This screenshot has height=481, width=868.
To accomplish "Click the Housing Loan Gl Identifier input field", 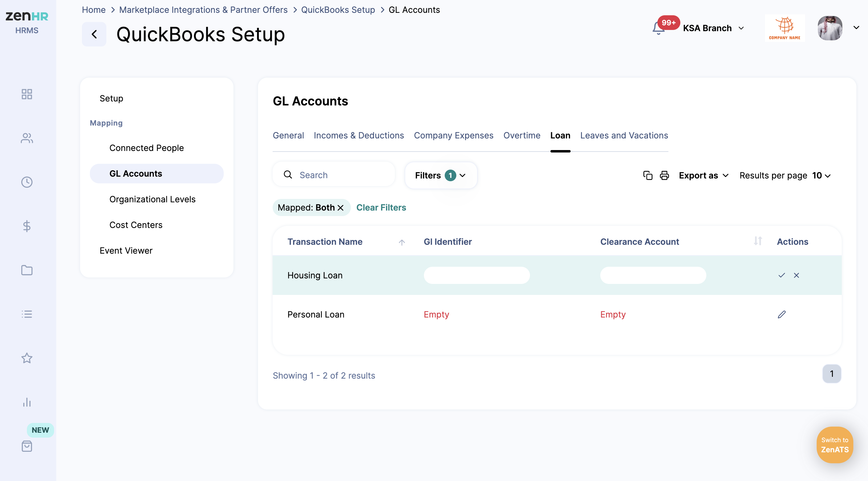I will point(476,275).
